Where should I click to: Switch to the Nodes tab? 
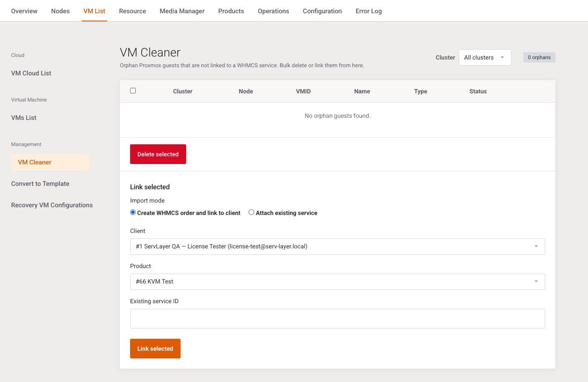(60, 11)
